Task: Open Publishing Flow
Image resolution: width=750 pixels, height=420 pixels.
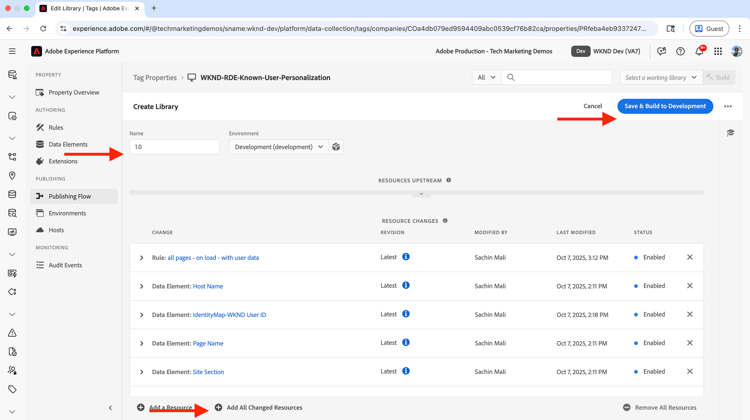Action: (x=74, y=196)
